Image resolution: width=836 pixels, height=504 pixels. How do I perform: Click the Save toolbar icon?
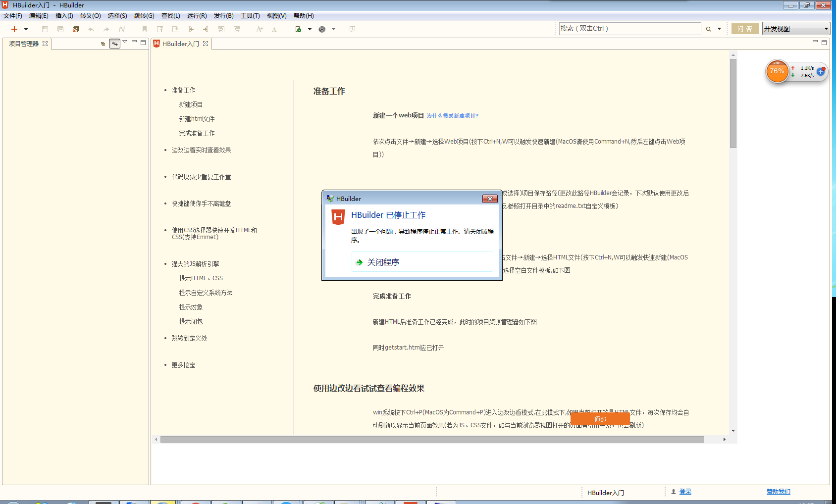(x=45, y=29)
